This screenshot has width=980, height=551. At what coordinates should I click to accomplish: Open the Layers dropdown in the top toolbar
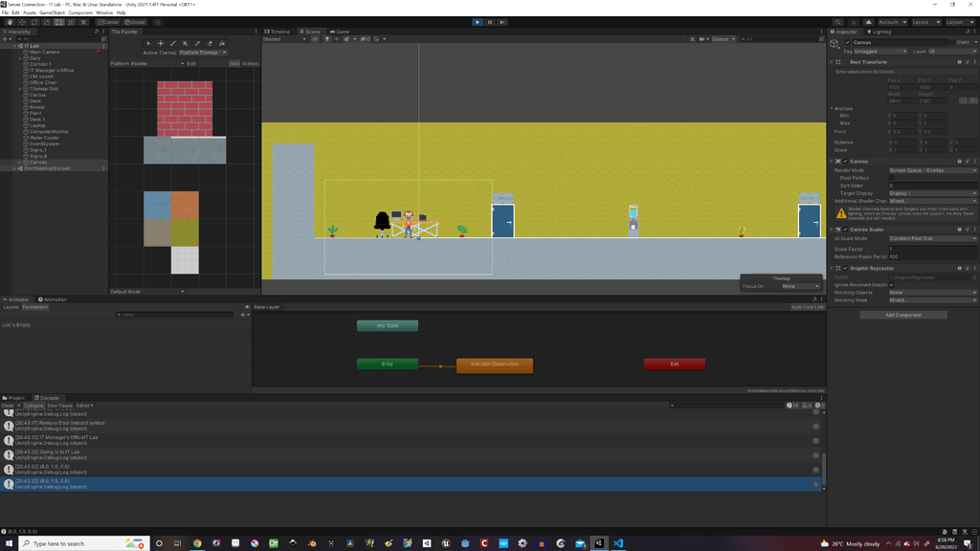coord(925,22)
